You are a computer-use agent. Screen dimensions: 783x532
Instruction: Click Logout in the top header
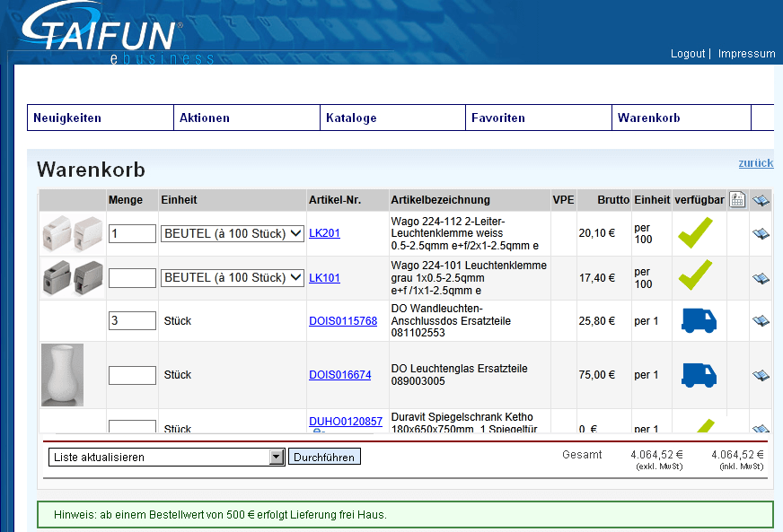coord(687,54)
